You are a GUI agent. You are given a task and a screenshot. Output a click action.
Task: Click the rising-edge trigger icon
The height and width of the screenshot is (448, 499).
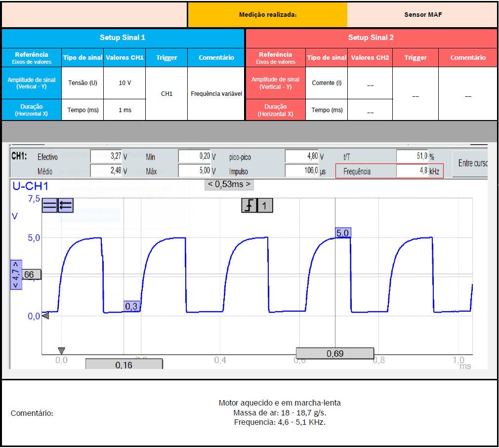click(x=249, y=205)
